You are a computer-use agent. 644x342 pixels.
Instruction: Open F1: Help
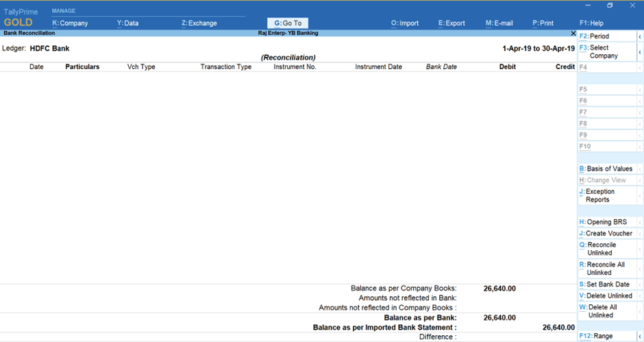coord(591,23)
